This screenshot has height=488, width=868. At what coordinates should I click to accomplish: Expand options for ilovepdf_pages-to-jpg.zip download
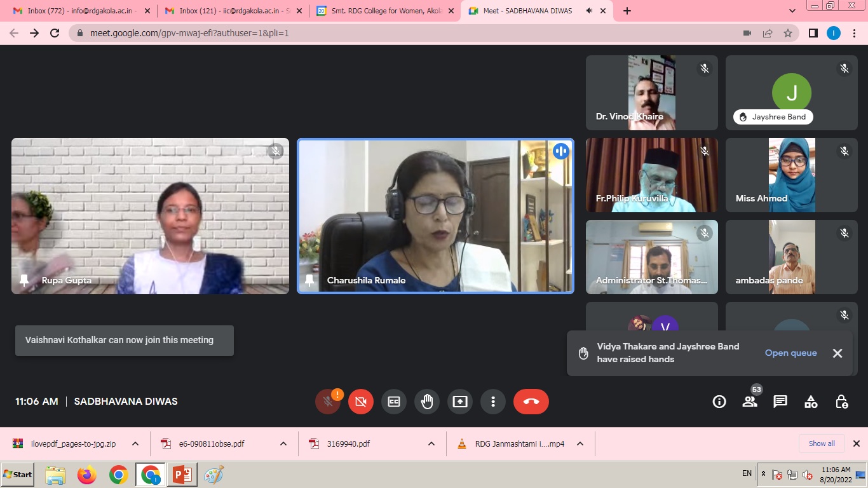tap(135, 444)
